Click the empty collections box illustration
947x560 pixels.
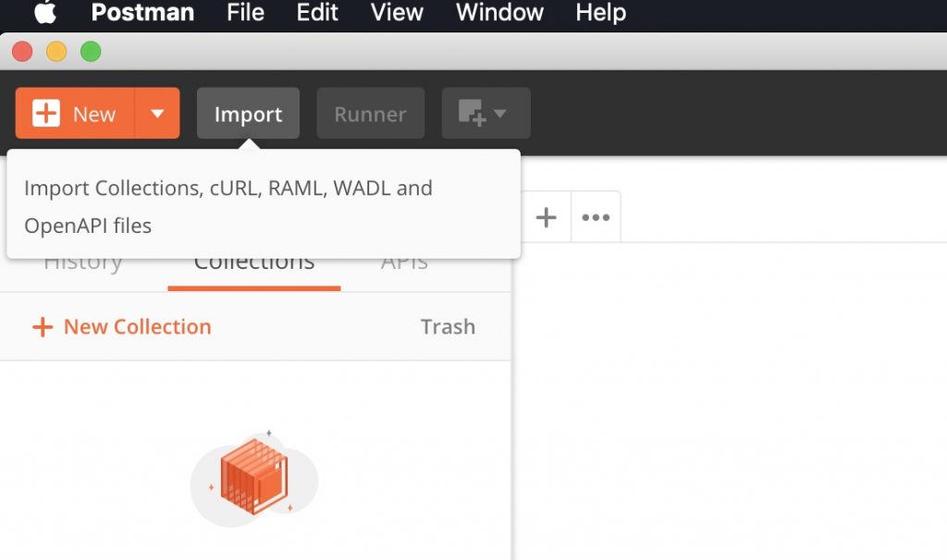point(254,478)
